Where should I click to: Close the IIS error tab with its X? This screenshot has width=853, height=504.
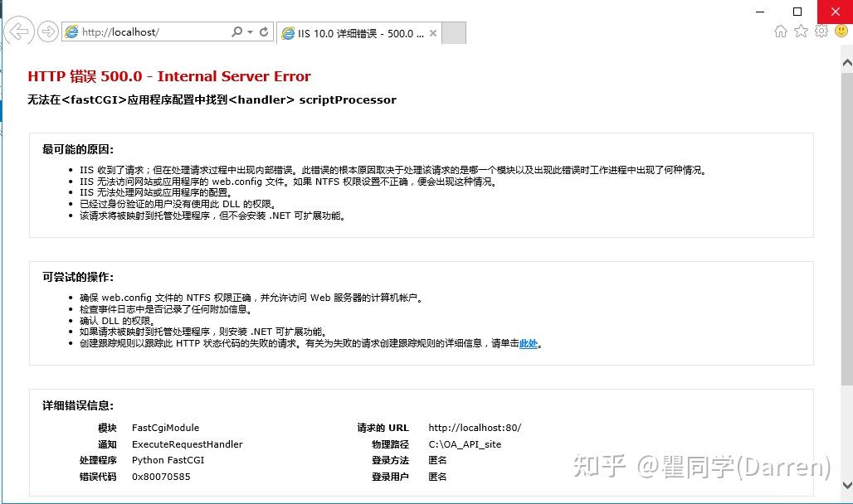(433, 34)
